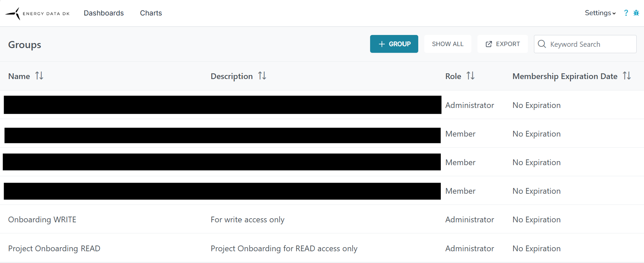
Task: Open the Onboarding WRITE group row
Action: 42,220
